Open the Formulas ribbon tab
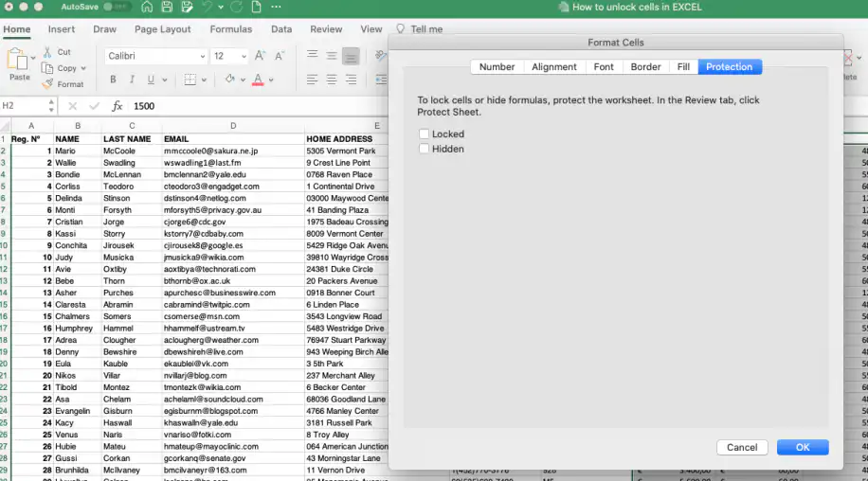 tap(231, 29)
